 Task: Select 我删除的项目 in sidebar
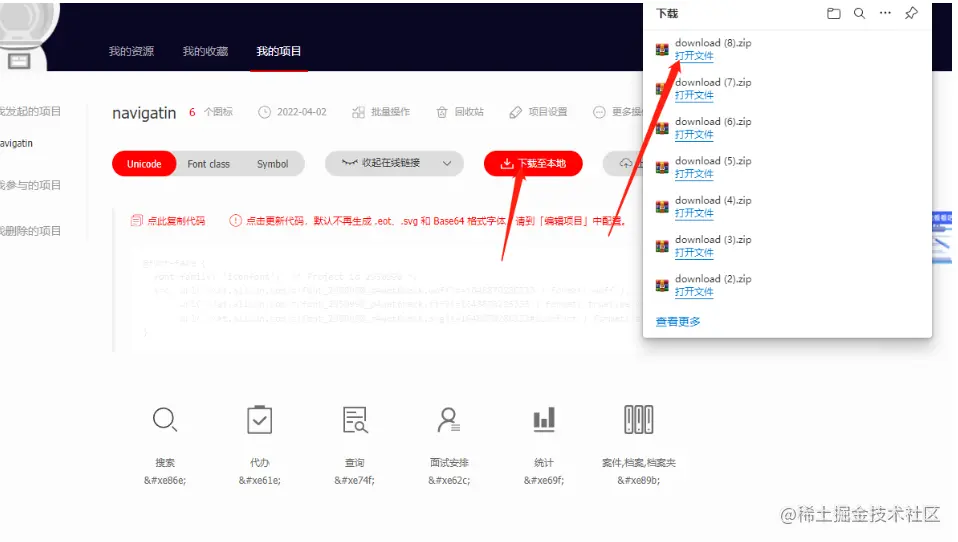[30, 231]
